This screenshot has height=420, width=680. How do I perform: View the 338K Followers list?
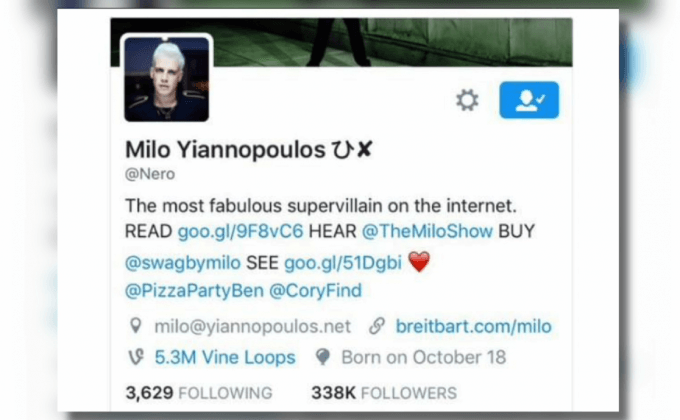pyautogui.click(x=384, y=393)
